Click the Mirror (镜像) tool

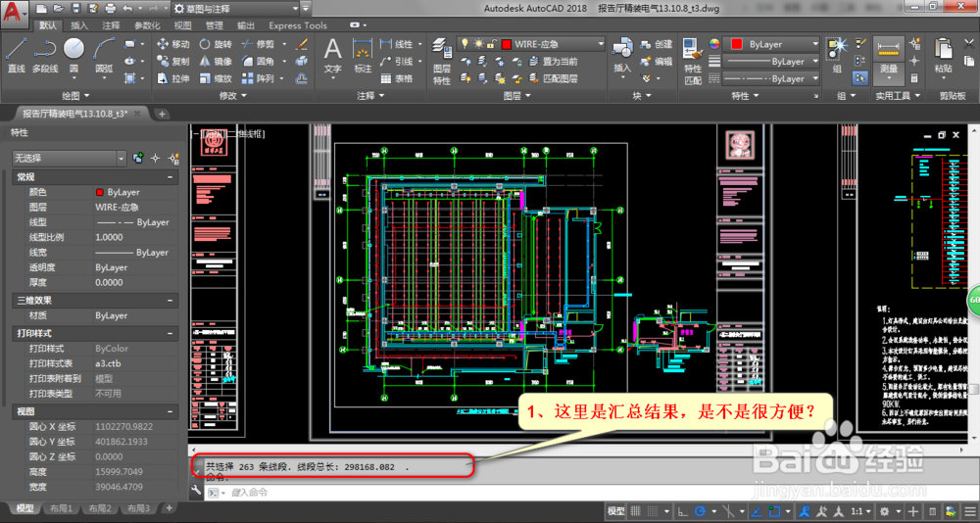click(x=216, y=62)
